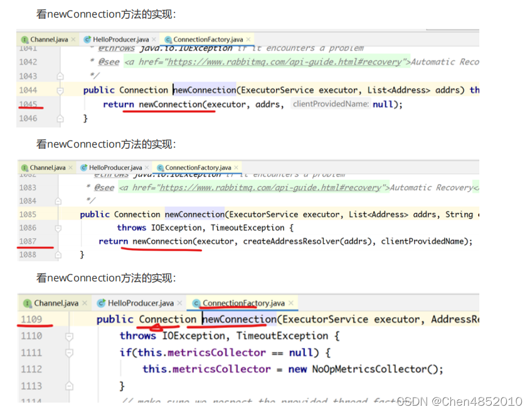Close HelloProducer.java tab in first code snippet

point(154,40)
